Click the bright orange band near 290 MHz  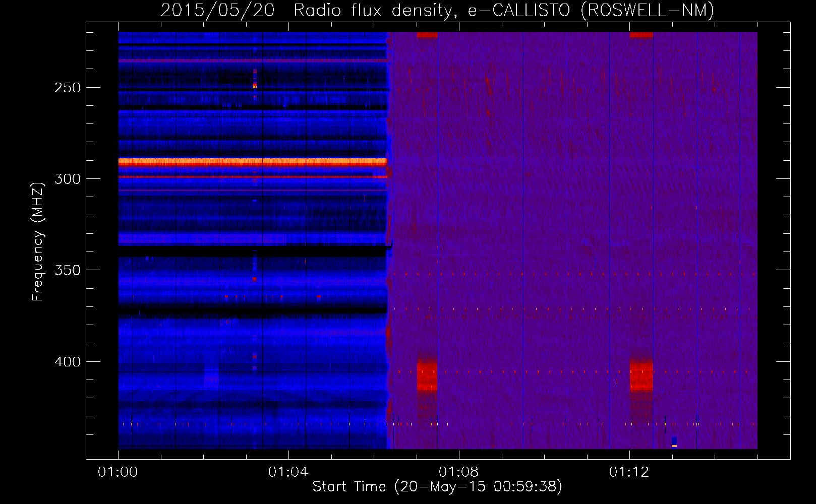point(253,162)
